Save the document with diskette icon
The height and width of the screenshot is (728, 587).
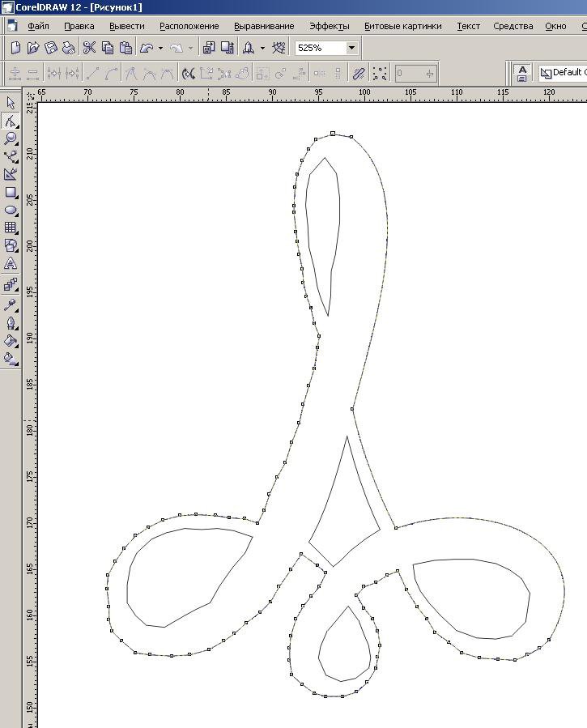tap(51, 48)
